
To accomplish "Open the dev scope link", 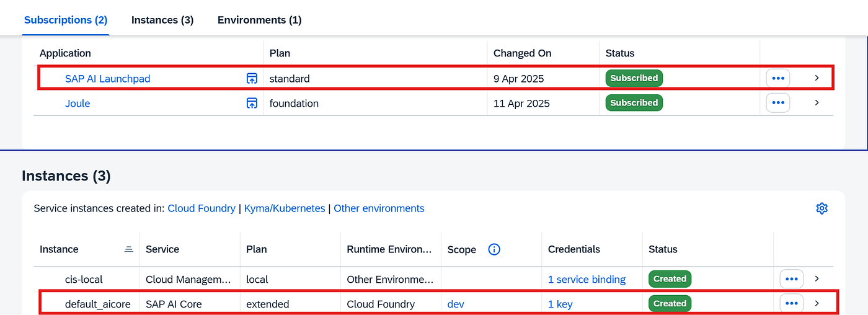I will coord(456,304).
